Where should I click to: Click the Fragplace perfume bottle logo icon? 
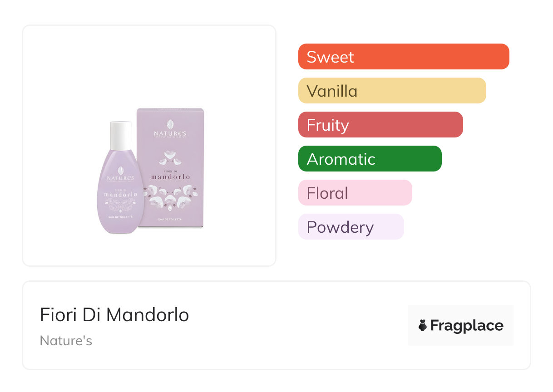423,325
